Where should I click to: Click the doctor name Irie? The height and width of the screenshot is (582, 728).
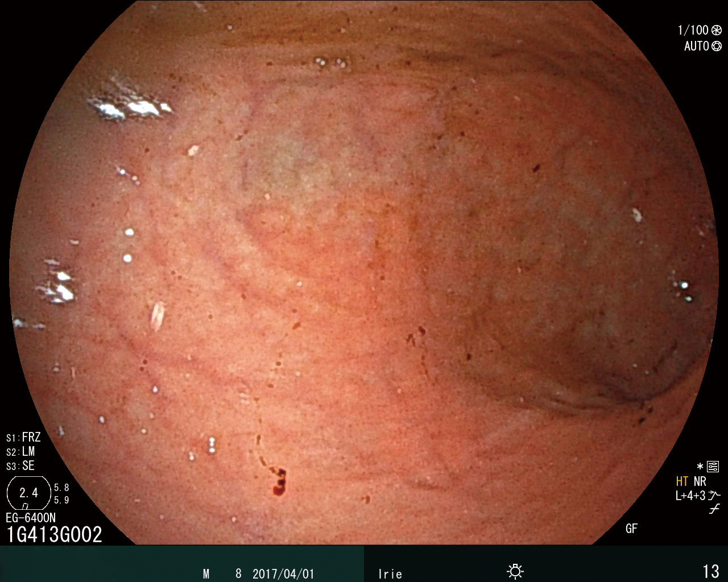pyautogui.click(x=390, y=573)
